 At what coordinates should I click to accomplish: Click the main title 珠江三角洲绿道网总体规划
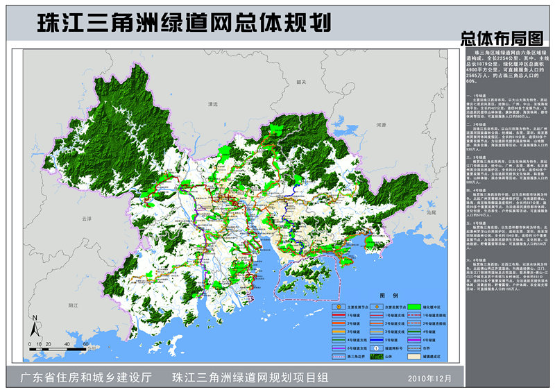click(x=183, y=22)
